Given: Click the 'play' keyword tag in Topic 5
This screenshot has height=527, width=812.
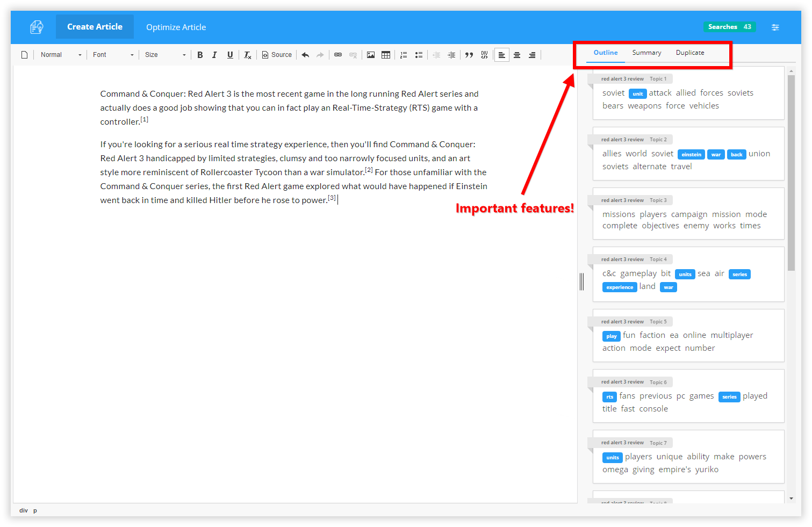Looking at the screenshot, I should (612, 336).
